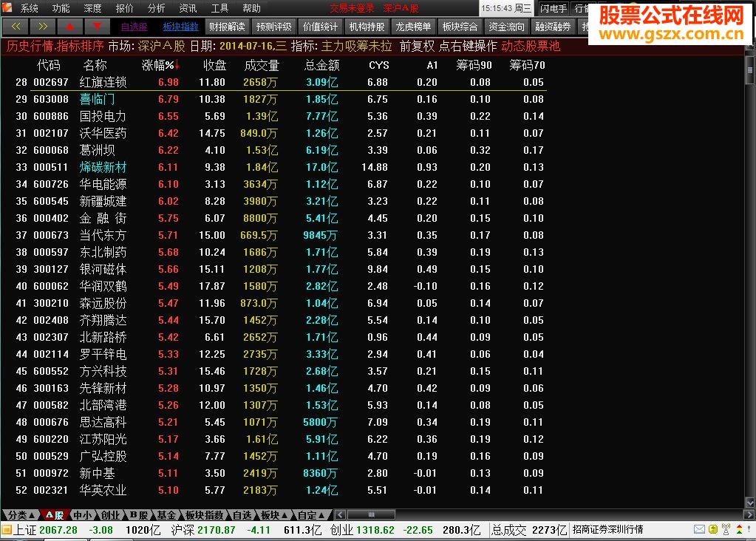
Task: Switch to the A股 tab
Action: point(55,515)
